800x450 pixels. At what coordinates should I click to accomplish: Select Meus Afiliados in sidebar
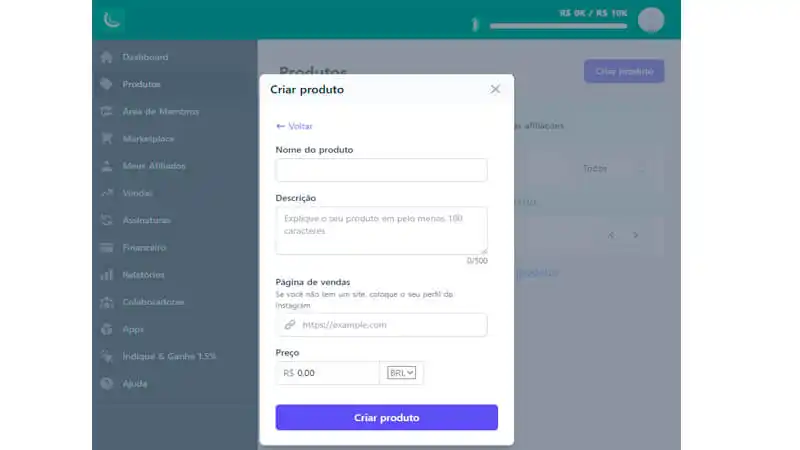[154, 166]
